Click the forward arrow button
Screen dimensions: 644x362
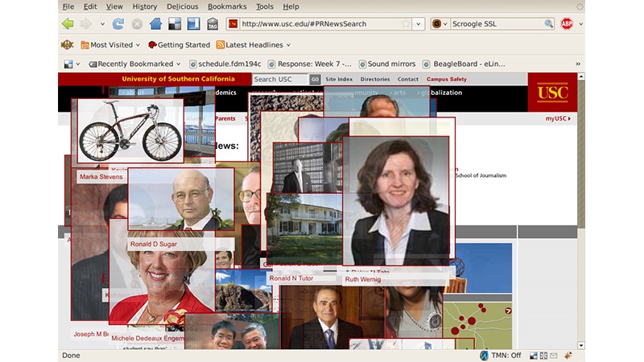coord(86,24)
